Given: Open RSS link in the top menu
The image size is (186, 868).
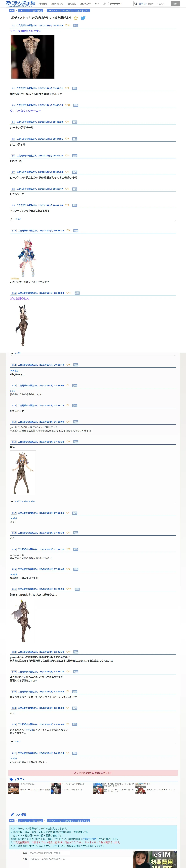Looking at the screenshot, I should [97, 4].
